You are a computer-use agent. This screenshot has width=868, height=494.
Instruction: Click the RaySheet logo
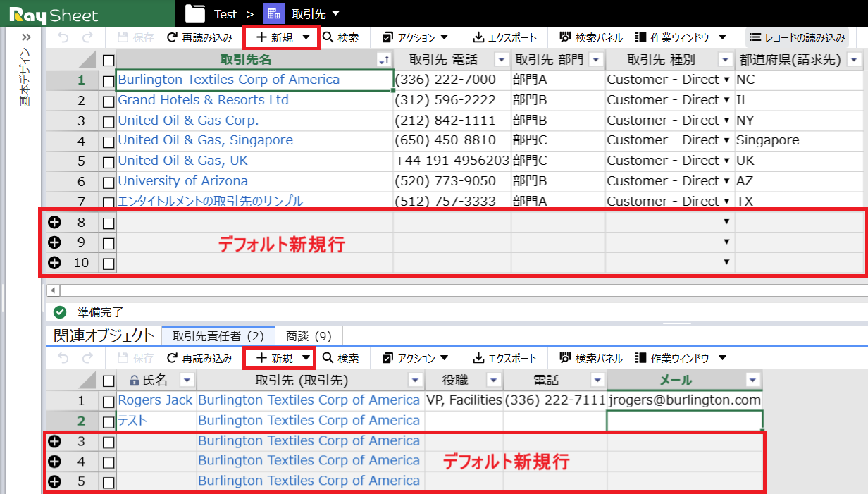click(55, 14)
